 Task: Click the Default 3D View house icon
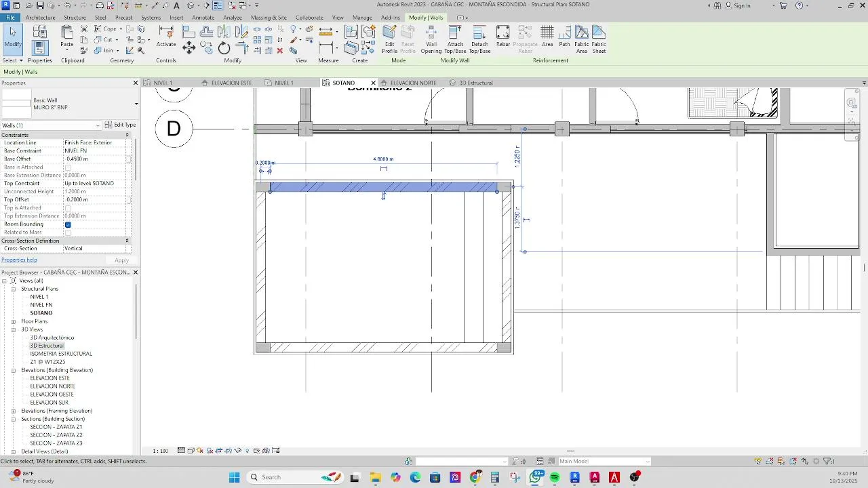point(191,5)
